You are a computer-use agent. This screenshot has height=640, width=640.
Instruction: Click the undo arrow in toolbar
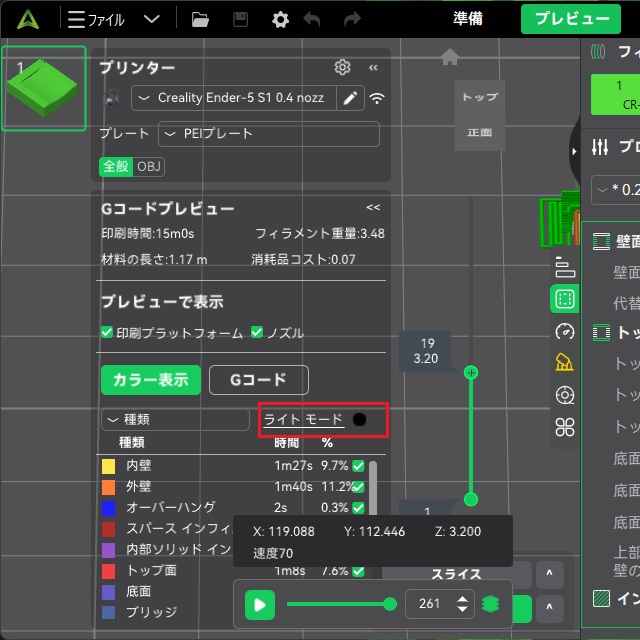click(x=312, y=19)
